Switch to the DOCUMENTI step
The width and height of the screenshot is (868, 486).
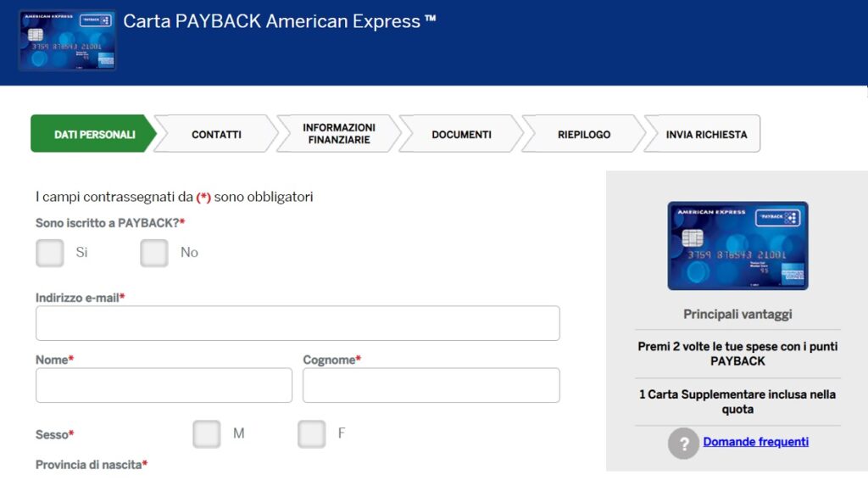click(x=461, y=133)
